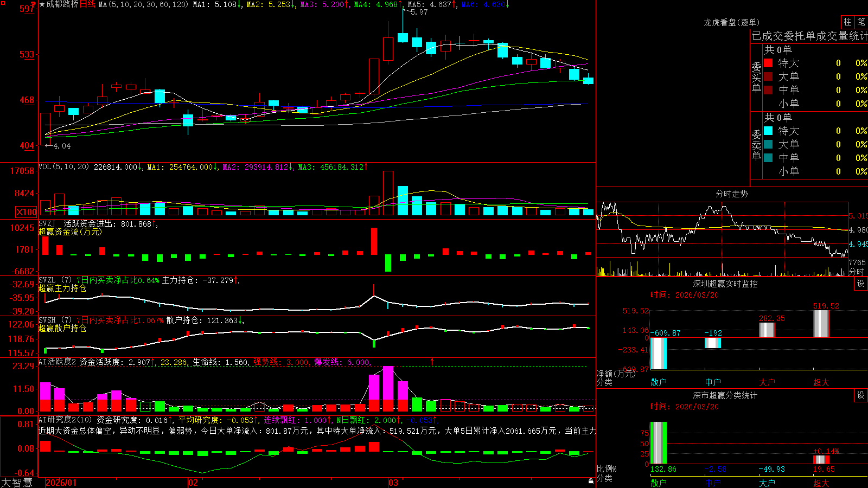868x488 pixels.
Task: Click the 已成交委托单成交量统计 header
Action: click(809, 36)
